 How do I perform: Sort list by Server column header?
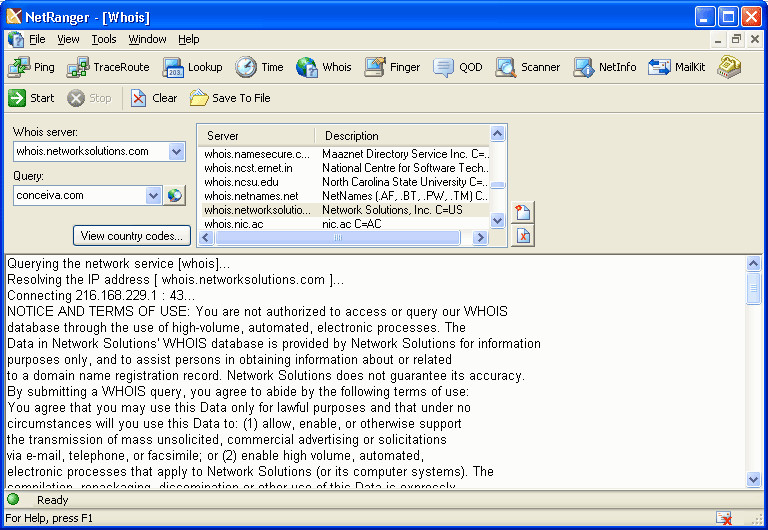(x=256, y=136)
